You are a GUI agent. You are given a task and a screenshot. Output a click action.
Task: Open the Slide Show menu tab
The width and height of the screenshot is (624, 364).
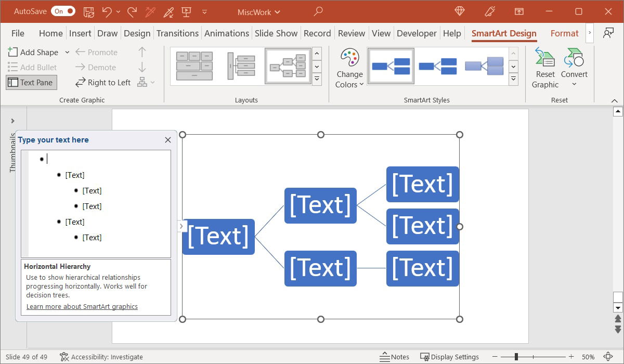click(x=276, y=33)
